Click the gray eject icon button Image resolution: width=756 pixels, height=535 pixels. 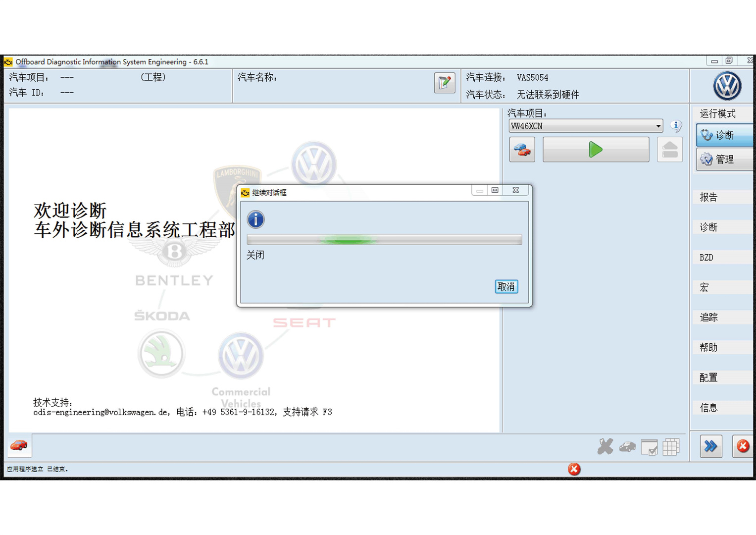669,150
